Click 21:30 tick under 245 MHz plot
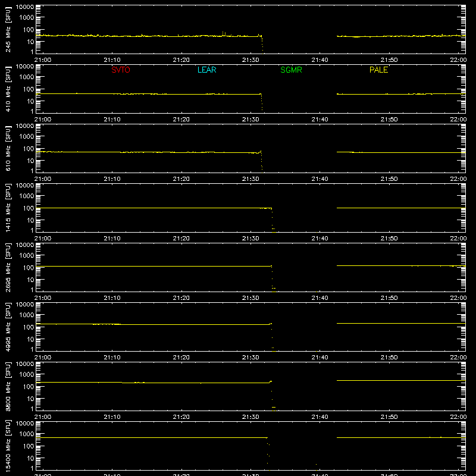This screenshot has width=476, height=476. (x=250, y=60)
